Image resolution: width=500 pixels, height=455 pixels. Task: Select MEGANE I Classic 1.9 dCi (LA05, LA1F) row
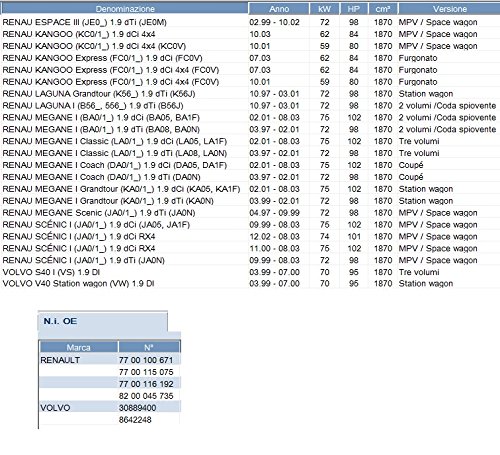pyautogui.click(x=250, y=141)
